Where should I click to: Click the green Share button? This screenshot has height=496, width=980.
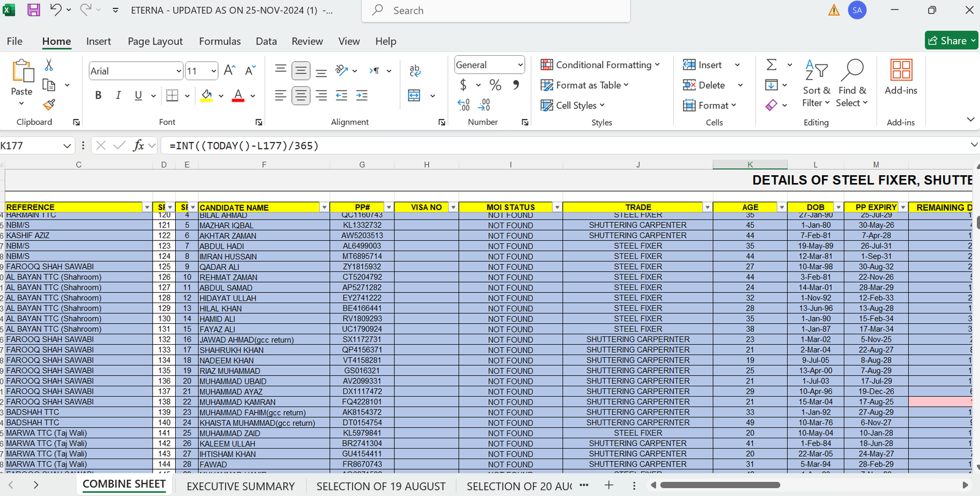click(x=951, y=40)
